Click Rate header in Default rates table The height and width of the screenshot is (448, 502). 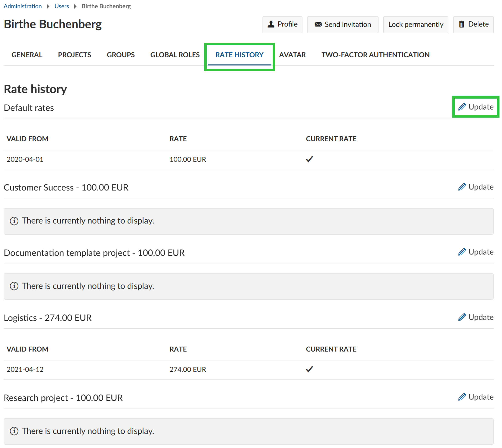pyautogui.click(x=178, y=139)
